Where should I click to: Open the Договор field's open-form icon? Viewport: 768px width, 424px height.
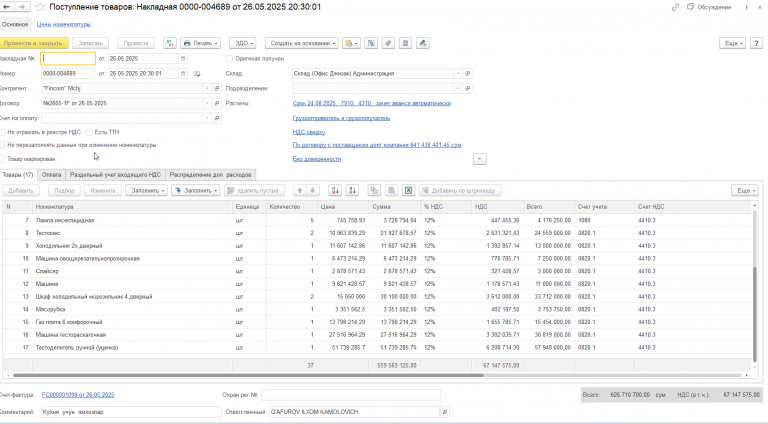point(216,103)
